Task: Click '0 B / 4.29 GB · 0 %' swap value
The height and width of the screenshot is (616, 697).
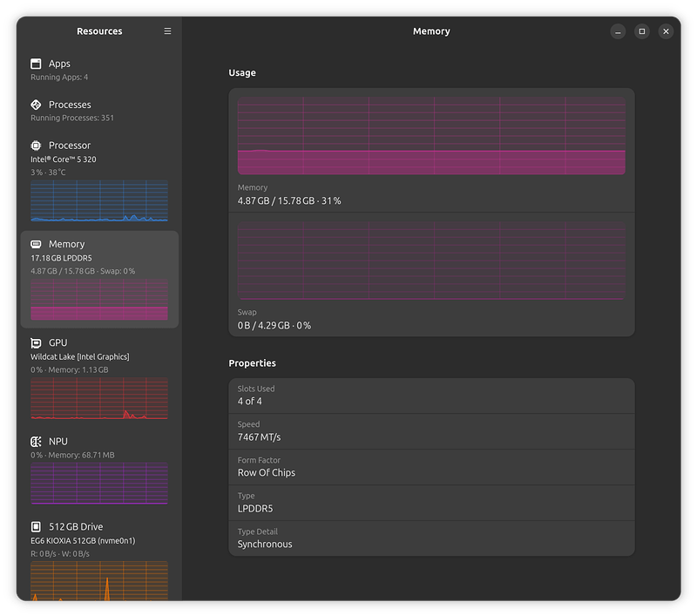Action: pyautogui.click(x=274, y=325)
